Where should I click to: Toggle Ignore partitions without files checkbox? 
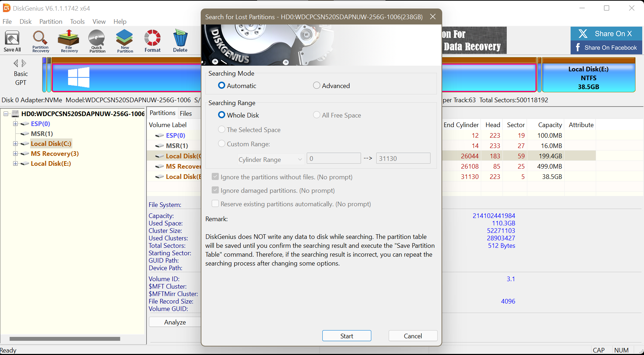215,177
